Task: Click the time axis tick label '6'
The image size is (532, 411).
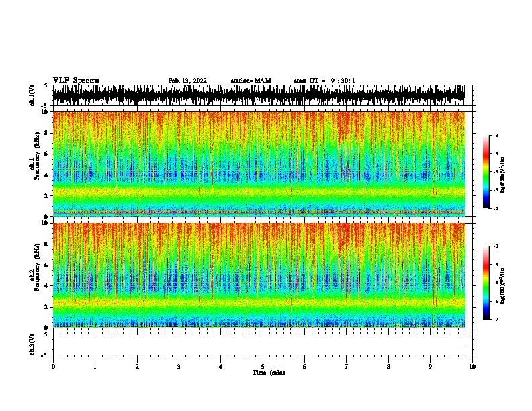Action: pyautogui.click(x=305, y=367)
